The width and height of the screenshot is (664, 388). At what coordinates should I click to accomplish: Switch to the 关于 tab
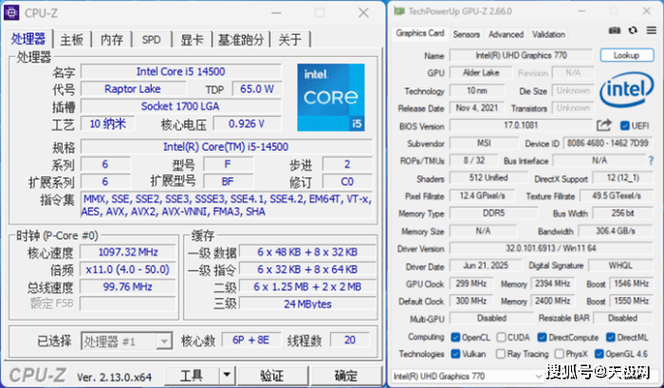point(290,40)
